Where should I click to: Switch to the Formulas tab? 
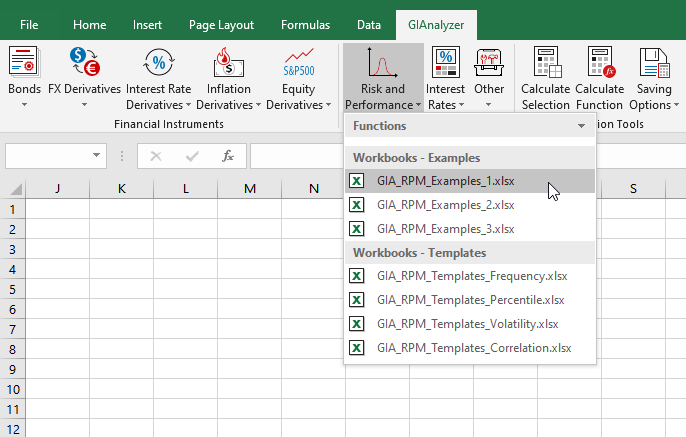pos(305,25)
